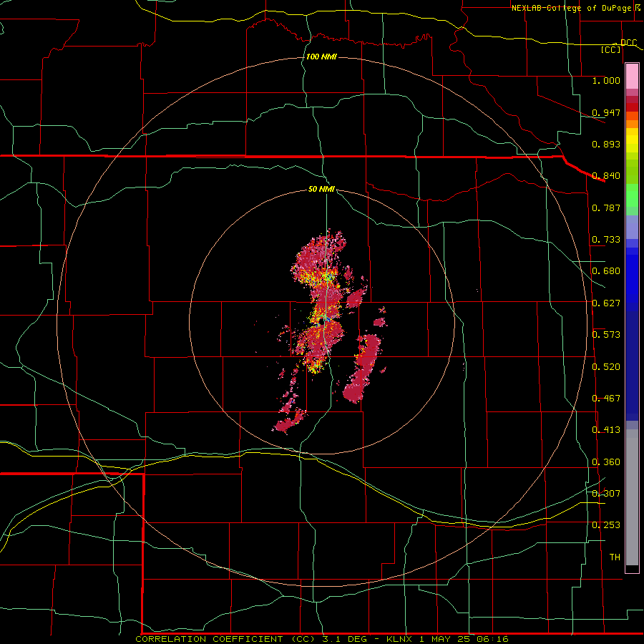
Task: Click the 0.680 scale value
Action: pos(606,271)
